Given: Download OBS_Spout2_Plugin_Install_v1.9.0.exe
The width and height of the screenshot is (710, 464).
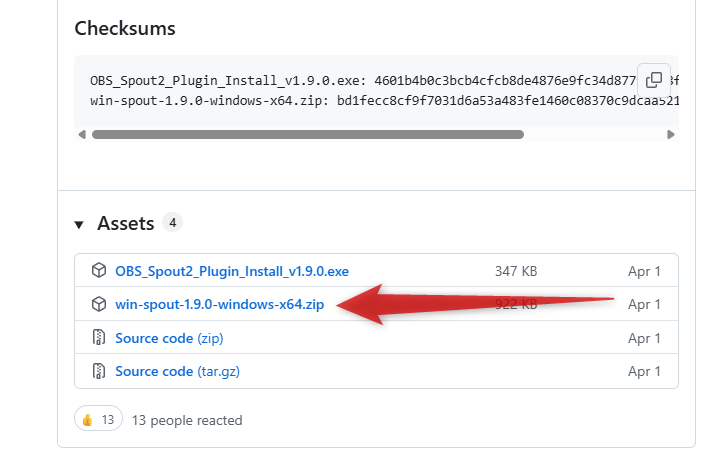Looking at the screenshot, I should click(232, 271).
